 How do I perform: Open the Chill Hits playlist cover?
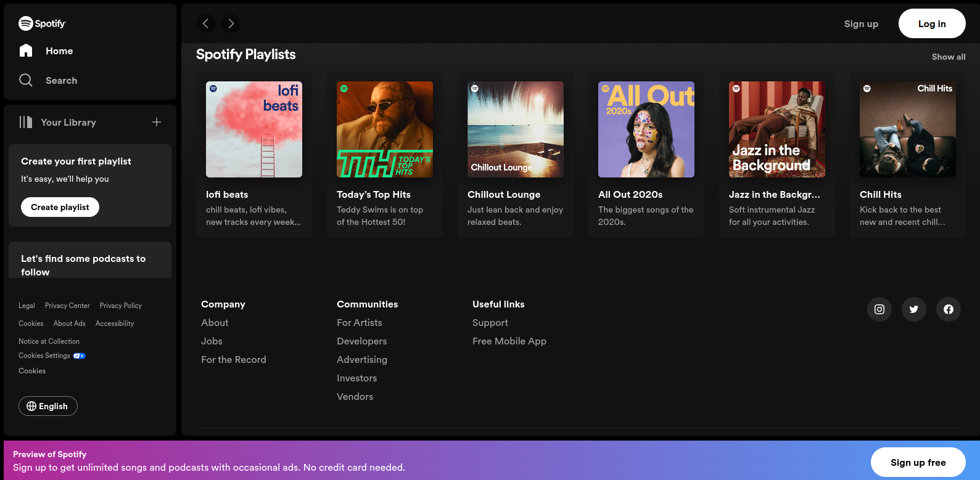(908, 129)
